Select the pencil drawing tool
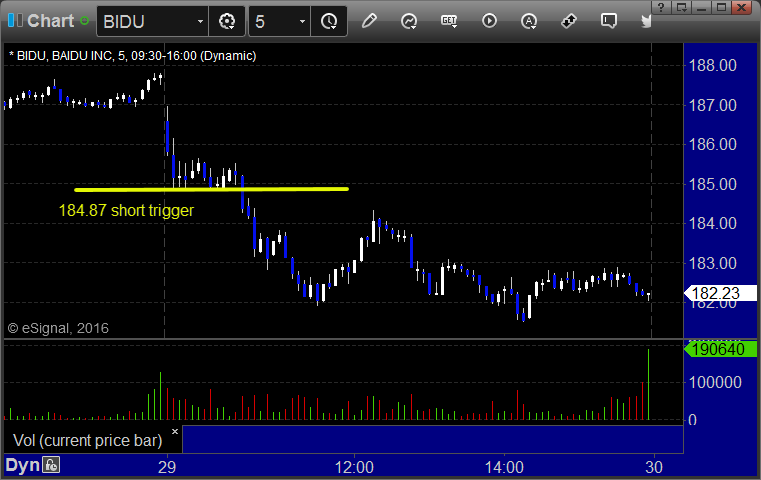This screenshot has width=761, height=480. tap(369, 21)
